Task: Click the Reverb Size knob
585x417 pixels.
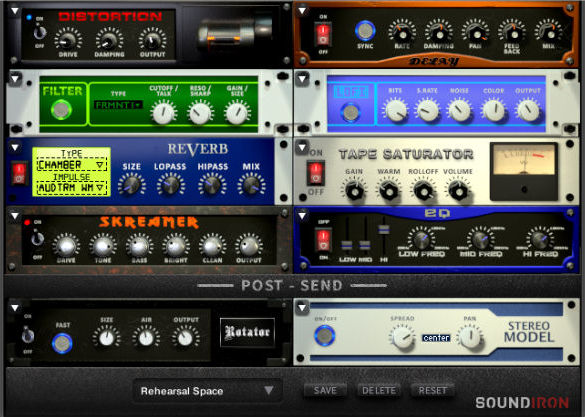Action: (x=131, y=185)
